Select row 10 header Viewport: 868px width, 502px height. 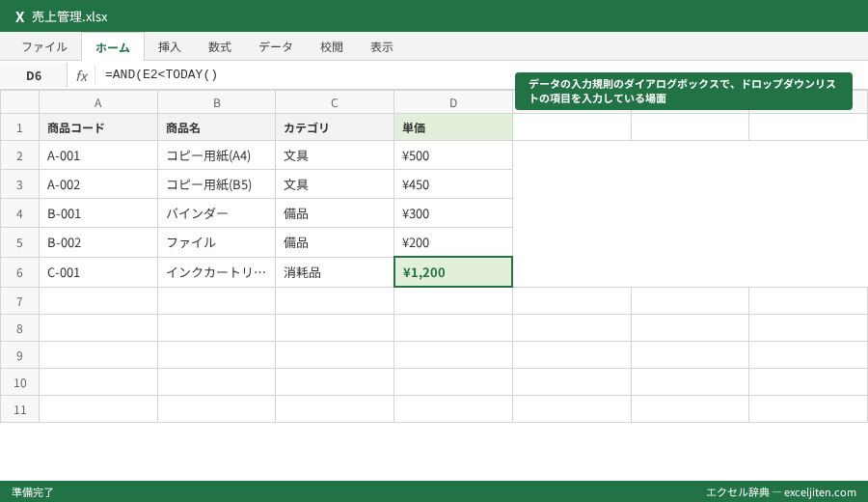click(x=19, y=382)
